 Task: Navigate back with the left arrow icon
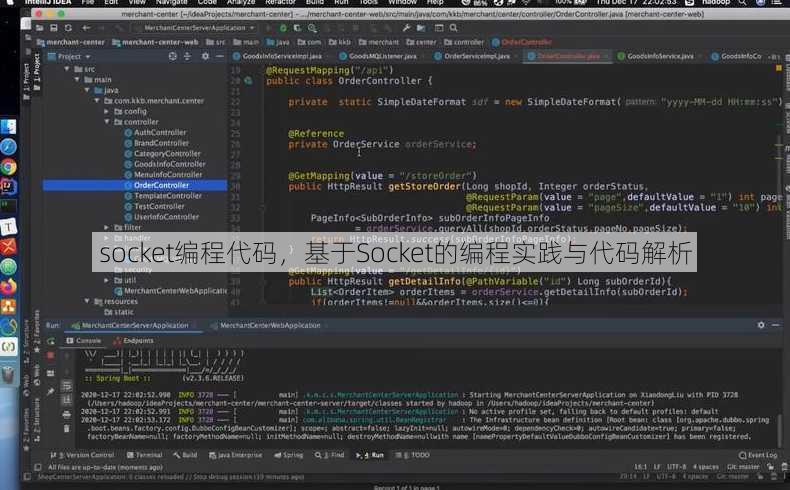click(x=86, y=28)
